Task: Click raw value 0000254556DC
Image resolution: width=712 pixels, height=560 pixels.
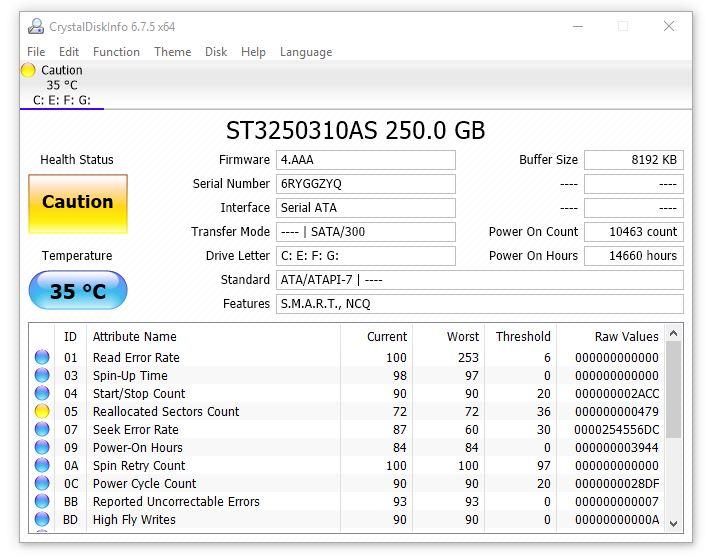Action: (617, 429)
